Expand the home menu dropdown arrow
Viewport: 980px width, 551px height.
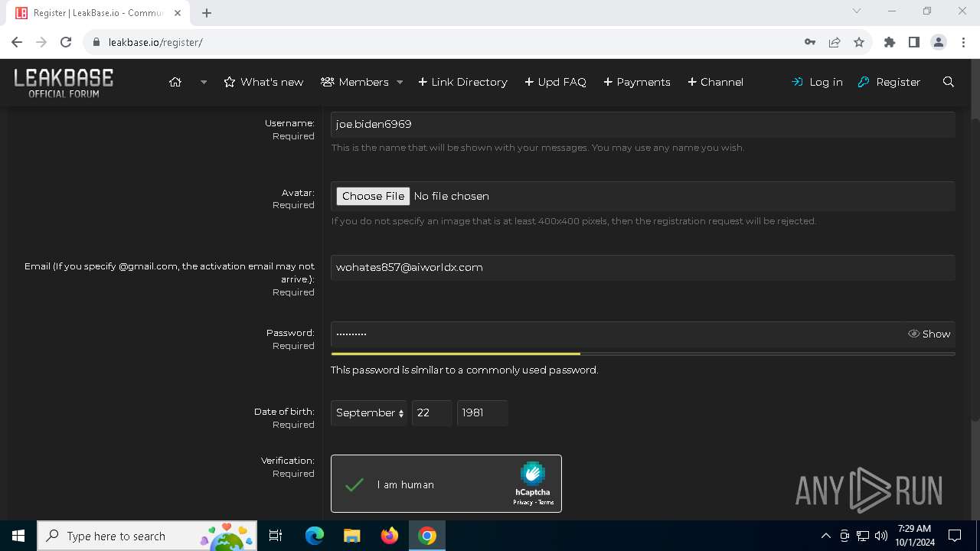coord(204,82)
